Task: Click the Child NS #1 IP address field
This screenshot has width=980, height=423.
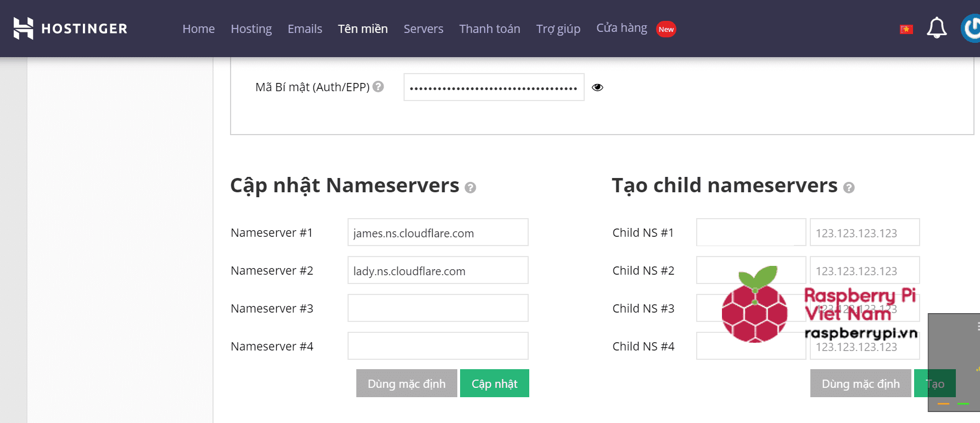Action: (x=864, y=233)
